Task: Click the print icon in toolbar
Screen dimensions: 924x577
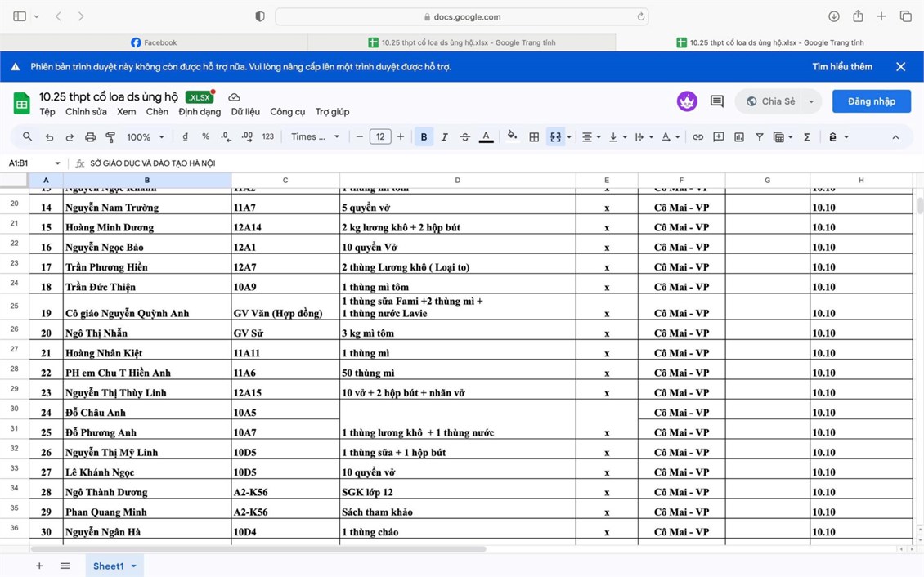Action: [x=90, y=137]
